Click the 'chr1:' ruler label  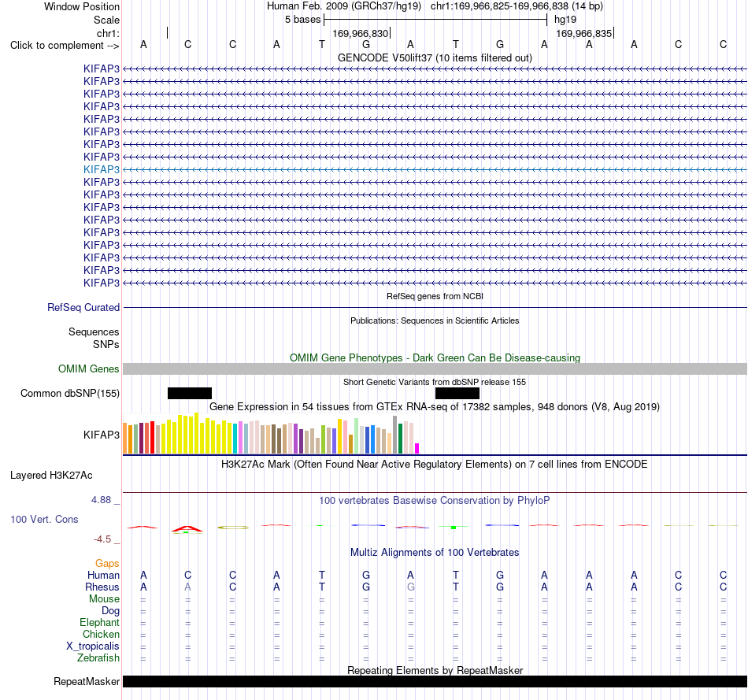tap(108, 33)
